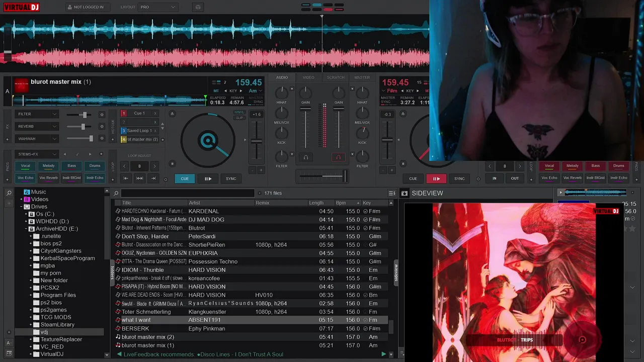Toggle left deck headphone cue button
This screenshot has width=644, height=362.
305,157
